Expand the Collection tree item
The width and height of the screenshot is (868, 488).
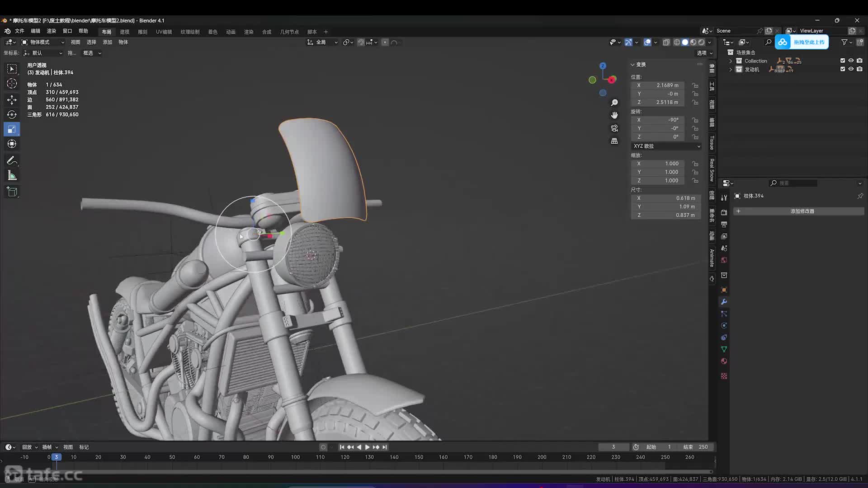pyautogui.click(x=731, y=61)
